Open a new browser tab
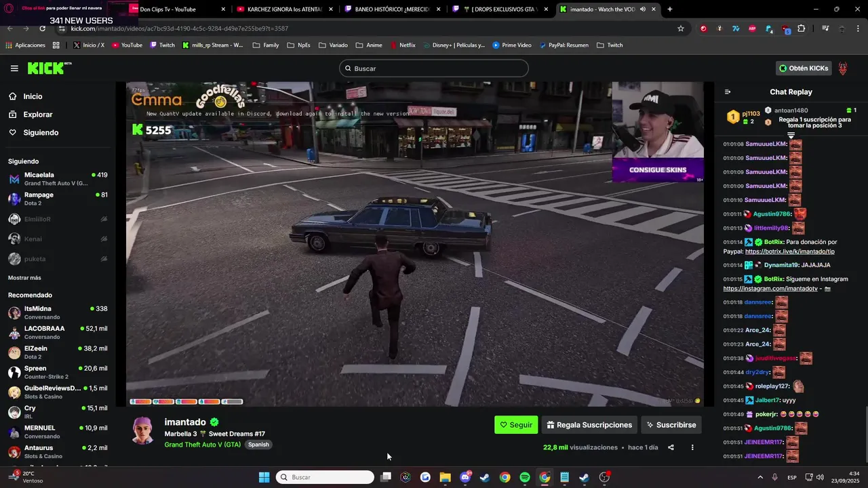 (670, 9)
